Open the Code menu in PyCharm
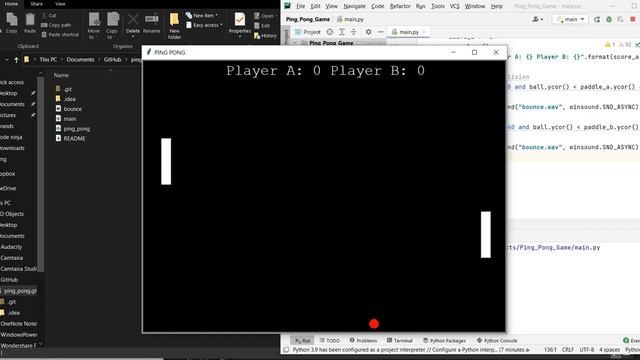 pyautogui.click(x=378, y=6)
